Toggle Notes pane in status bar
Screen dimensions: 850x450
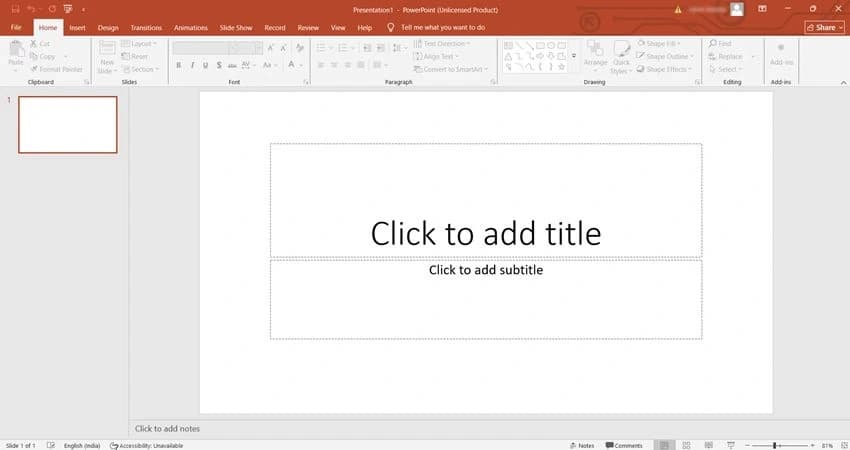point(582,445)
